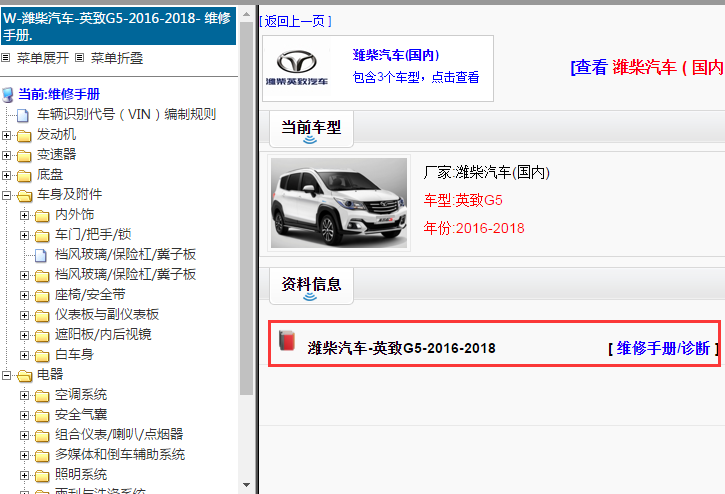The width and height of the screenshot is (725, 494).
Task: Select 遮阳板/内后视镜 tree item label
Action: pos(103,334)
